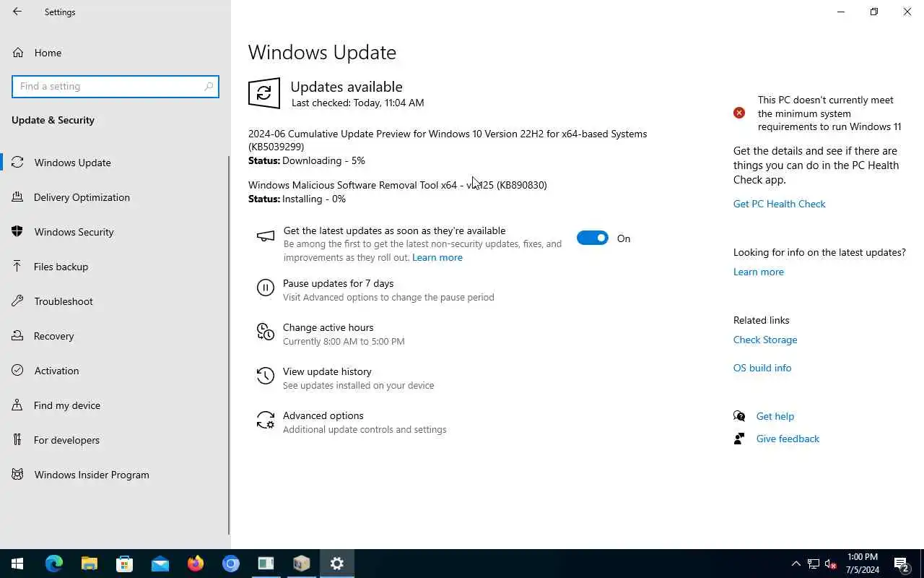Click the Files backup arrow icon
The height and width of the screenshot is (578, 924).
pyautogui.click(x=18, y=267)
